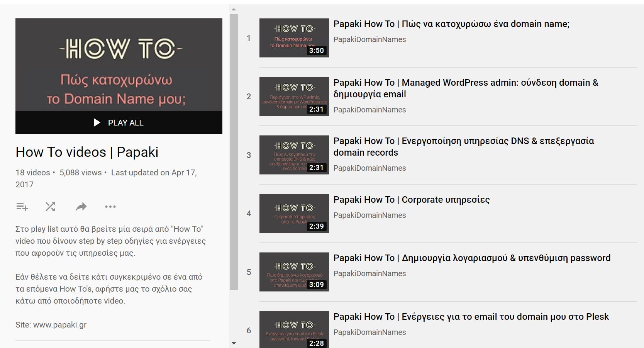Click index number 4 in the list
644x348 pixels.
[249, 214]
